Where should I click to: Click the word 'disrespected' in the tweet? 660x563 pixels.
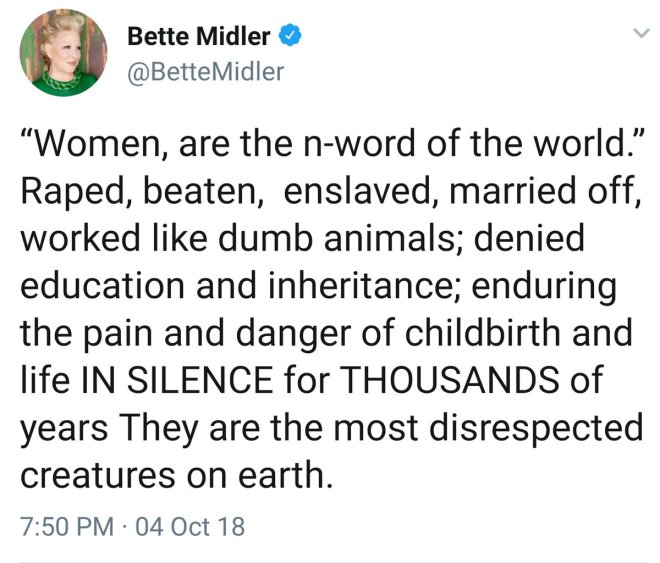(x=528, y=430)
